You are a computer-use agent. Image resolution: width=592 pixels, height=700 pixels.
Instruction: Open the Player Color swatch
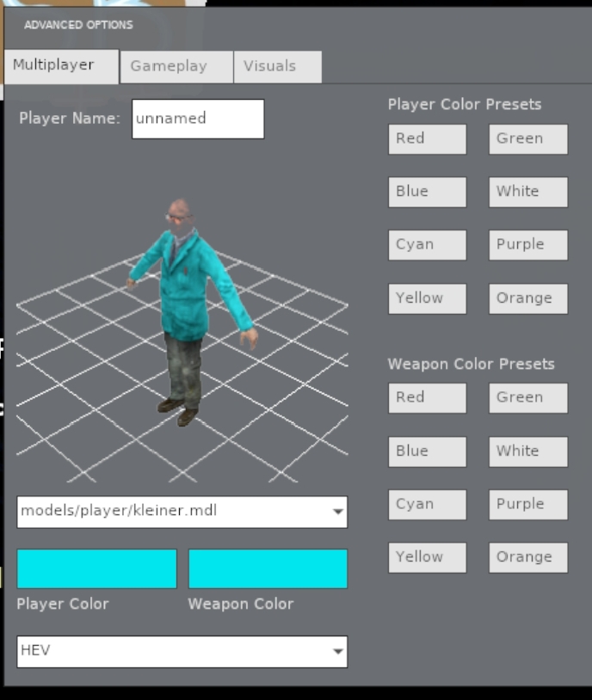pyautogui.click(x=96, y=569)
